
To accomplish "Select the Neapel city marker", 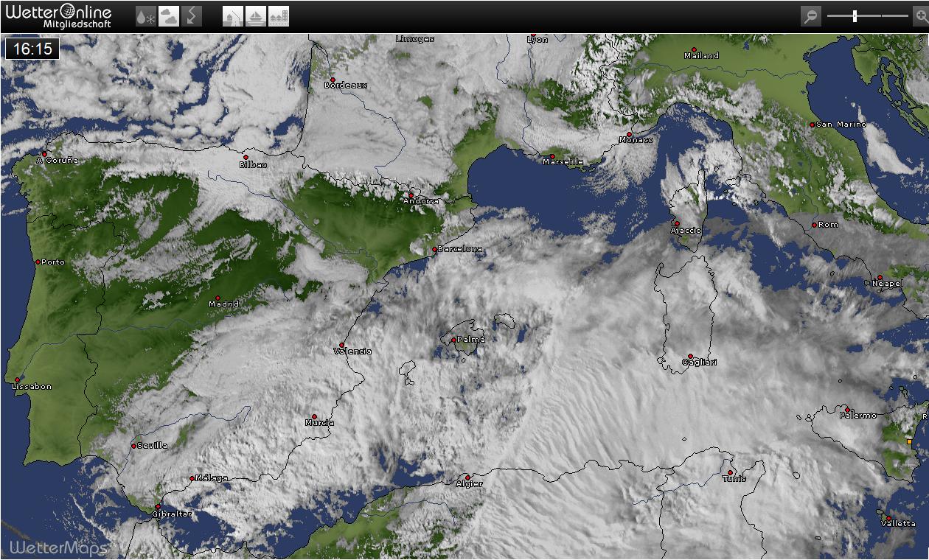I will 880,278.
